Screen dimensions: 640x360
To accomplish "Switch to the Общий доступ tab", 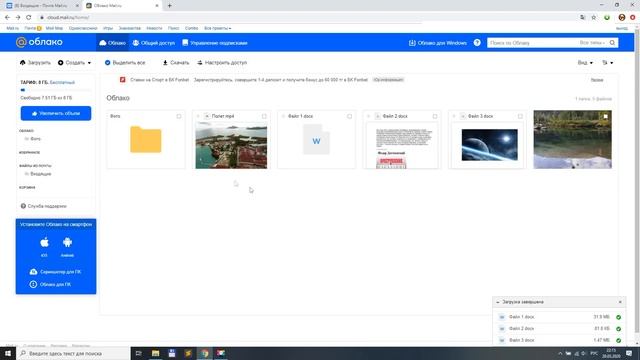I will coord(153,42).
